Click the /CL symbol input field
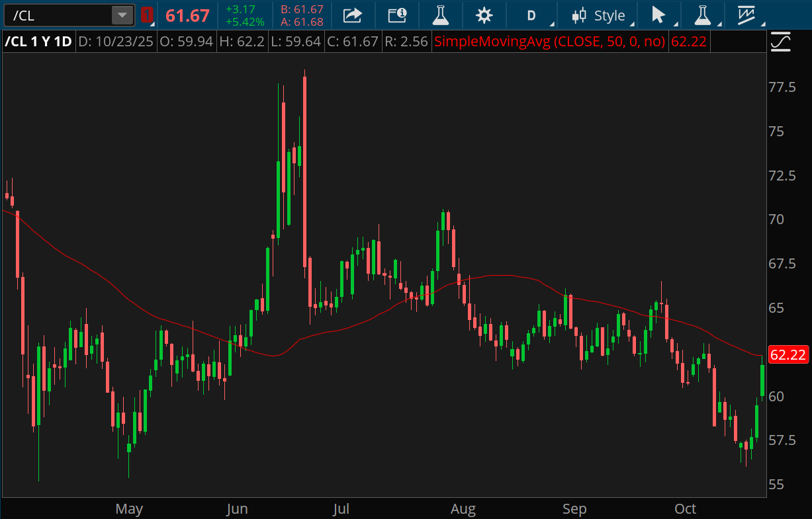Screen dimensions: 812x519 (x=58, y=15)
